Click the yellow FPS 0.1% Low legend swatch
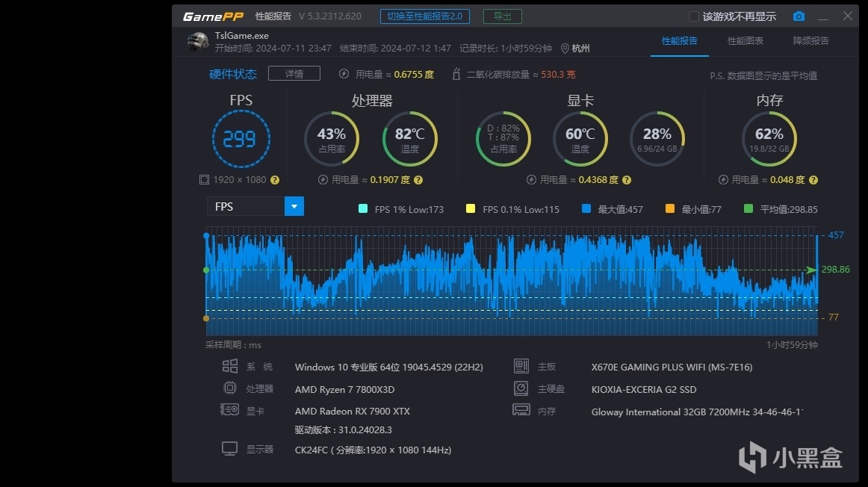Viewport: 868px width, 487px height. pyautogui.click(x=471, y=208)
